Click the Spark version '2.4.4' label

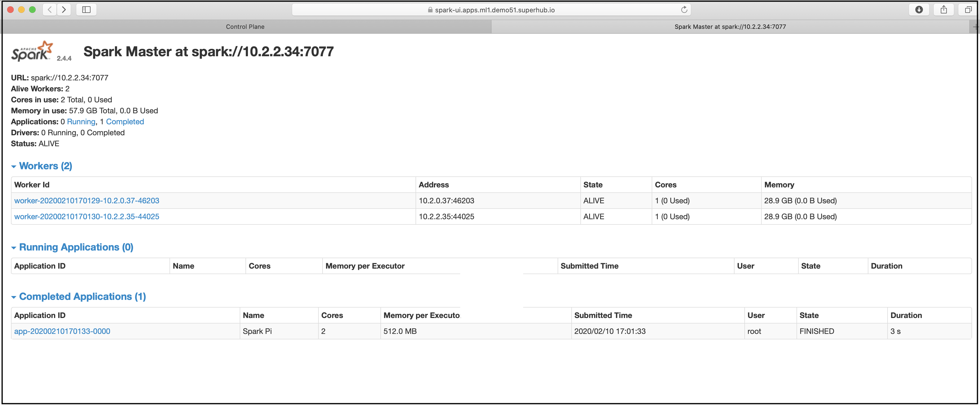coord(64,58)
